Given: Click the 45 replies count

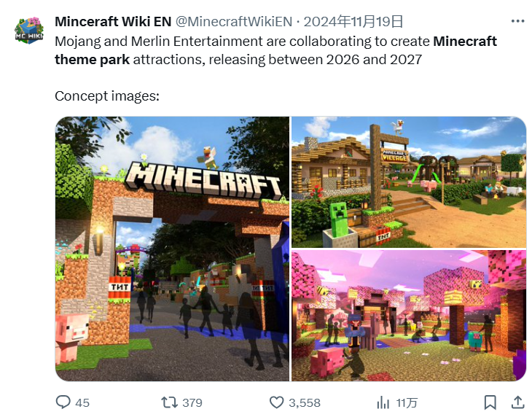Looking at the screenshot, I should tap(82, 402).
